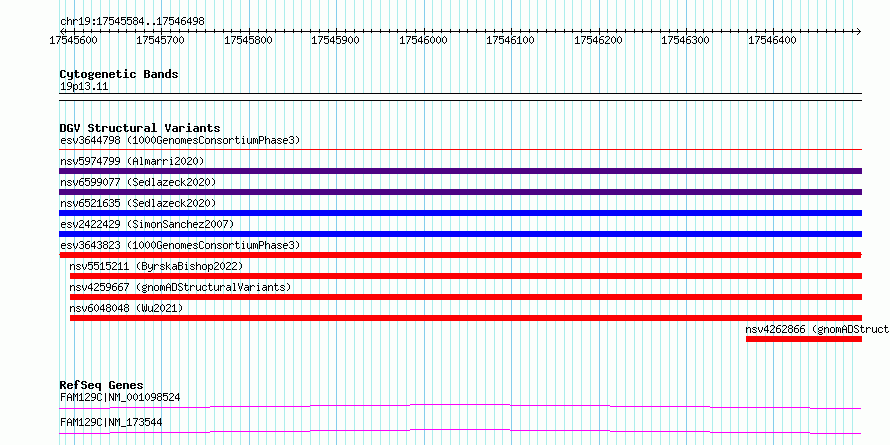This screenshot has width=890, height=445.
Task: Click purple bar under nsv5974799
Action: [x=460, y=171]
